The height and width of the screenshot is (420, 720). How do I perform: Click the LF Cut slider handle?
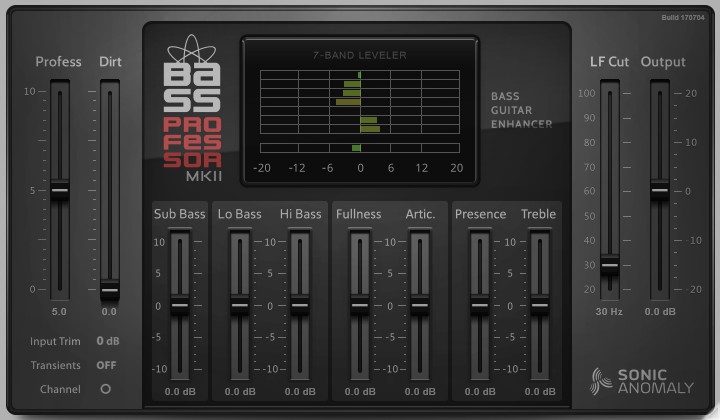pos(609,265)
